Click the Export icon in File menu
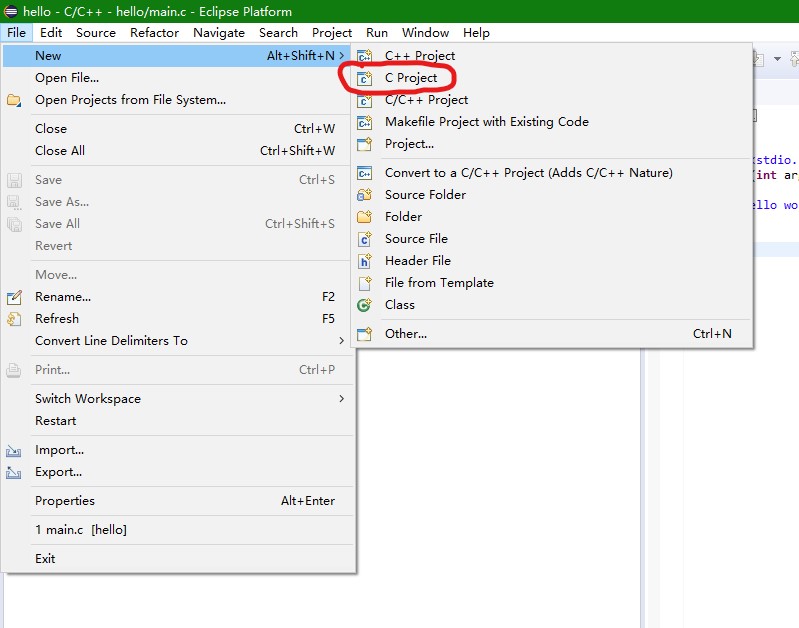Image resolution: width=799 pixels, height=628 pixels. click(x=14, y=473)
